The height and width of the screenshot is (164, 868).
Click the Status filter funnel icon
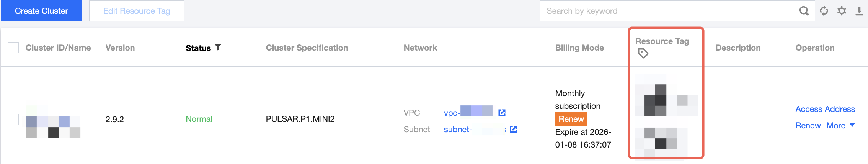[218, 47]
